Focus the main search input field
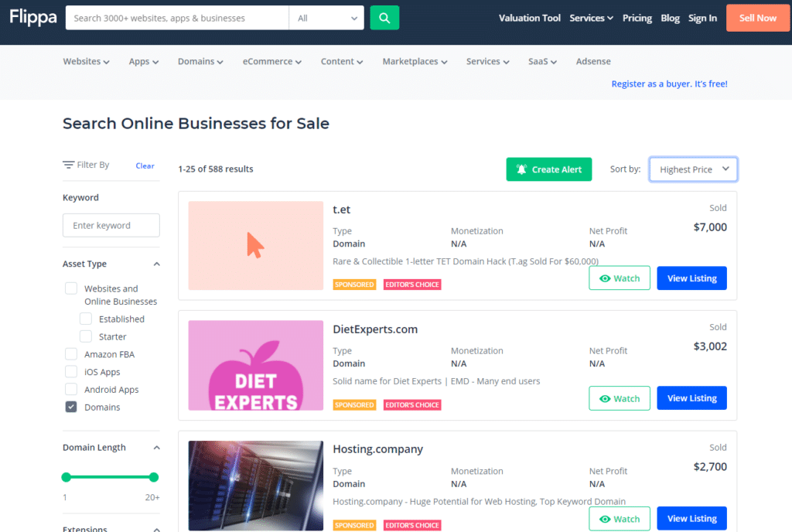 [x=177, y=18]
